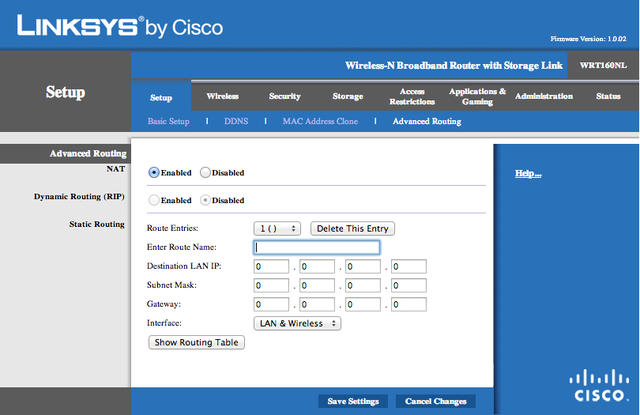View the Status tab
640x415 pixels.
(x=608, y=96)
